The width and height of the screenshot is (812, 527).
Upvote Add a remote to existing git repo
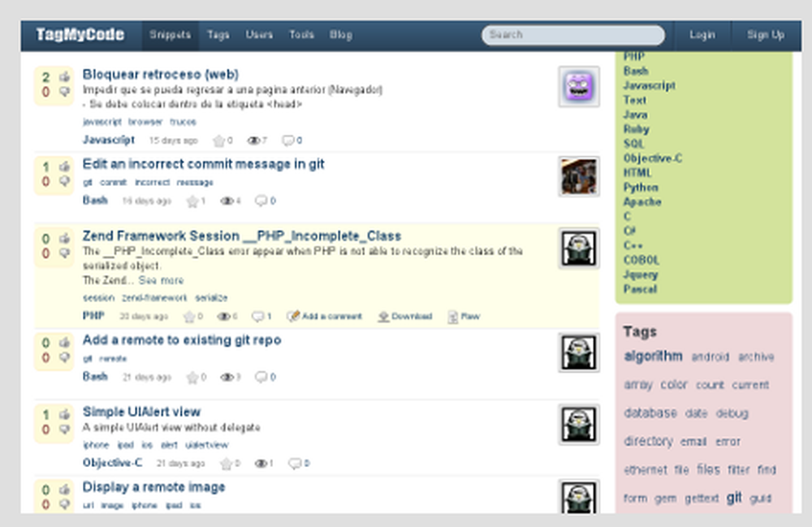click(x=64, y=343)
